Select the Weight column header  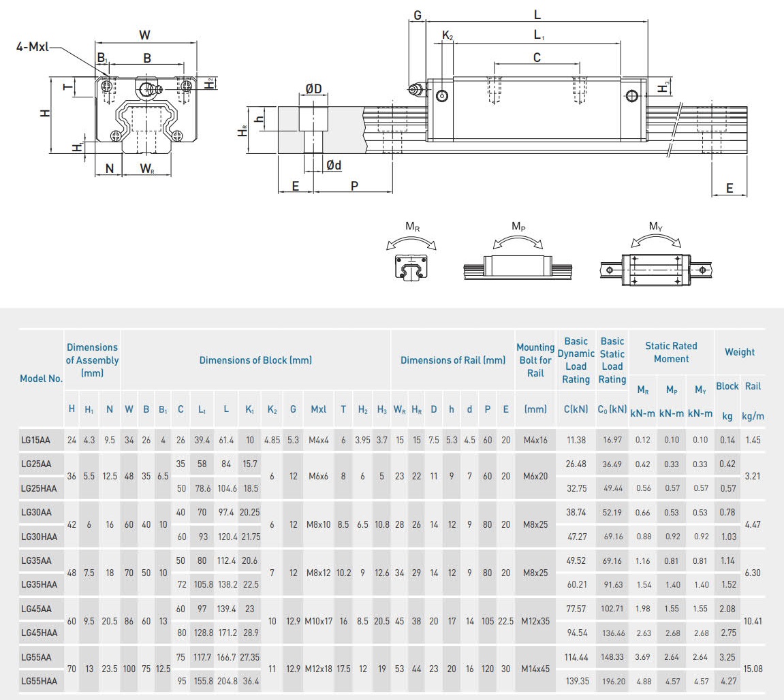click(x=739, y=352)
